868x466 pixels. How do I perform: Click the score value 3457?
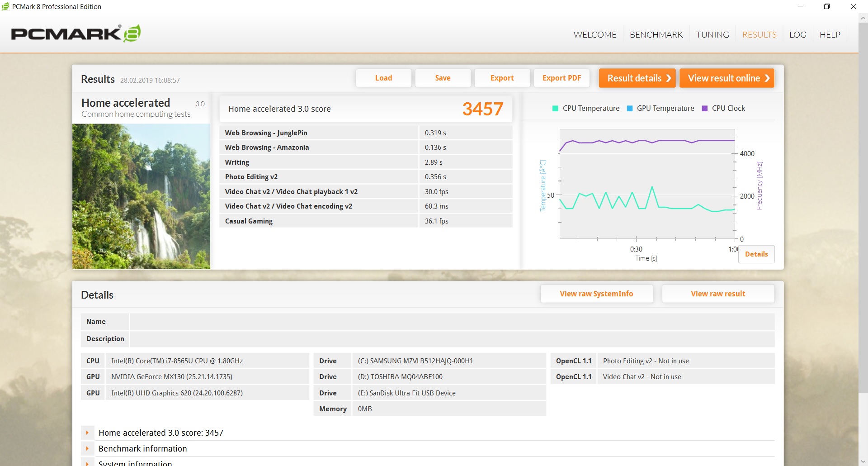point(482,109)
